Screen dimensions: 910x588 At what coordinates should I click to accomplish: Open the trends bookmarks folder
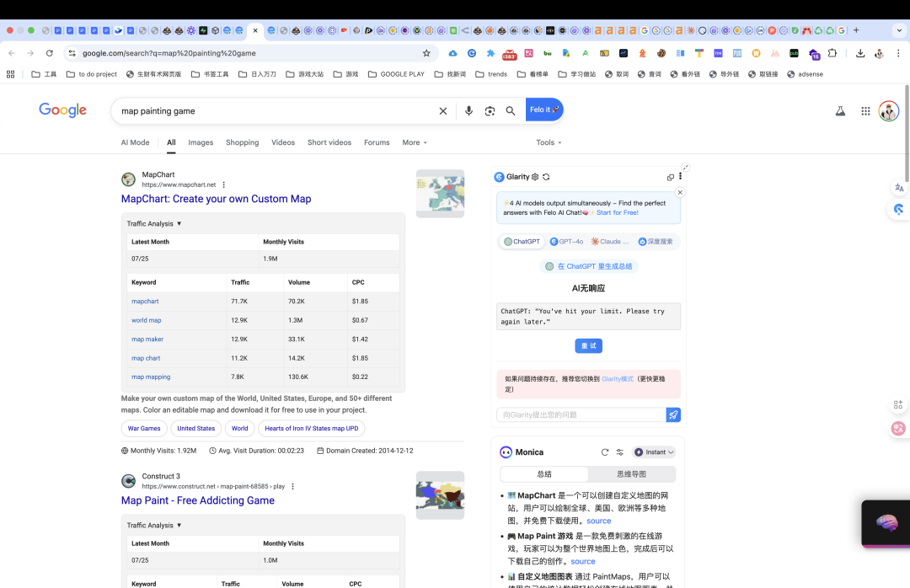point(491,74)
